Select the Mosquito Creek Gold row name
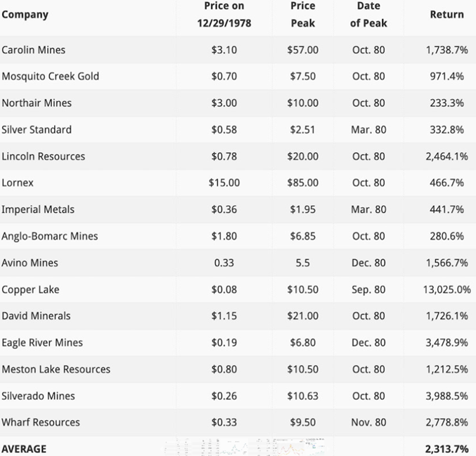 51,76
